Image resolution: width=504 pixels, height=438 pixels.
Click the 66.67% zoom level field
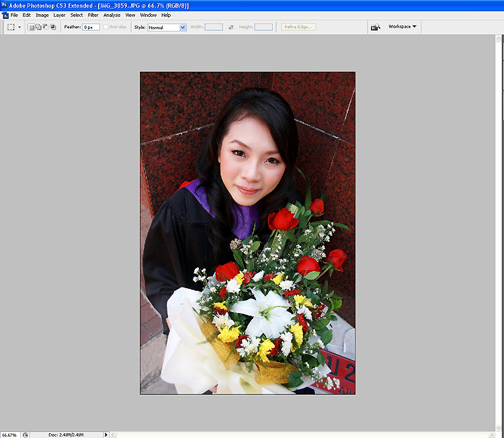[x=9, y=435]
